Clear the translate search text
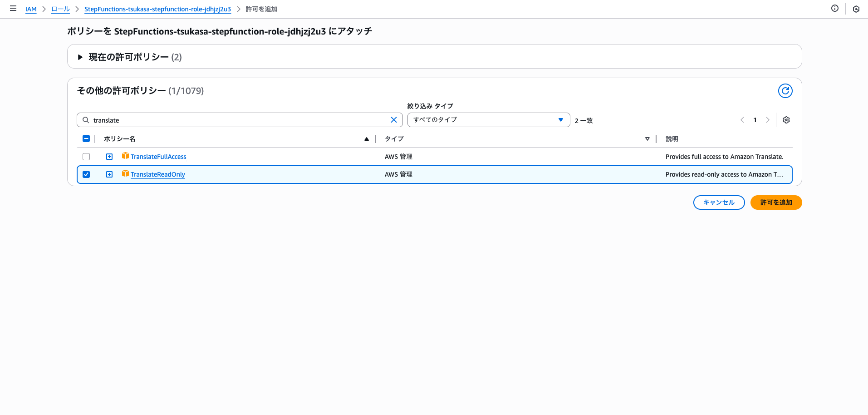Viewport: 868px width, 415px height. tap(394, 120)
